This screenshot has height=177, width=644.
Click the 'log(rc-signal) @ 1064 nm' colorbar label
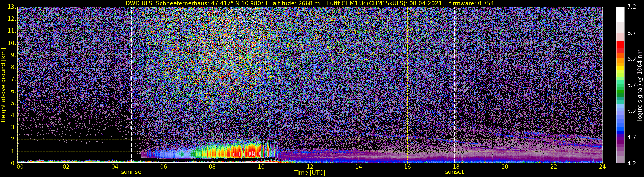coord(640,85)
